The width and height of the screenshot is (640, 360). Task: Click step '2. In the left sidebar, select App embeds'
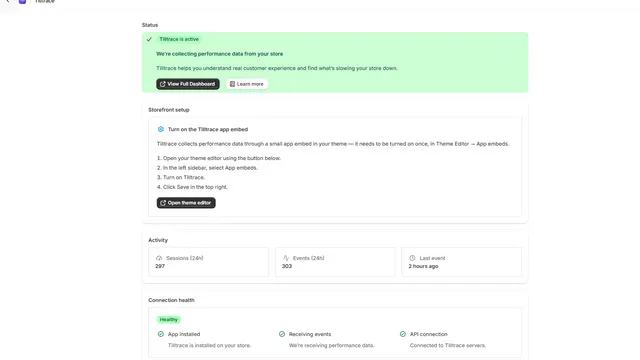tap(207, 168)
